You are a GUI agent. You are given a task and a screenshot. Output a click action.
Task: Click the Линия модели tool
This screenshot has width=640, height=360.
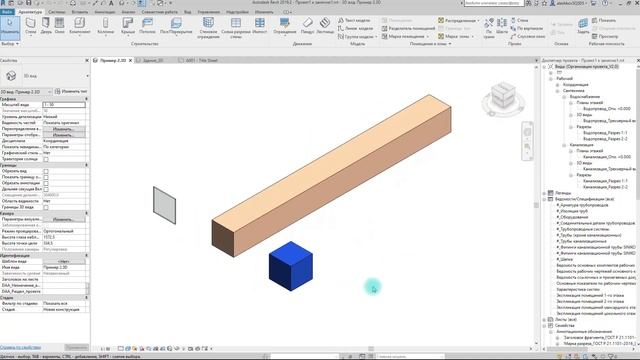pyautogui.click(x=355, y=28)
